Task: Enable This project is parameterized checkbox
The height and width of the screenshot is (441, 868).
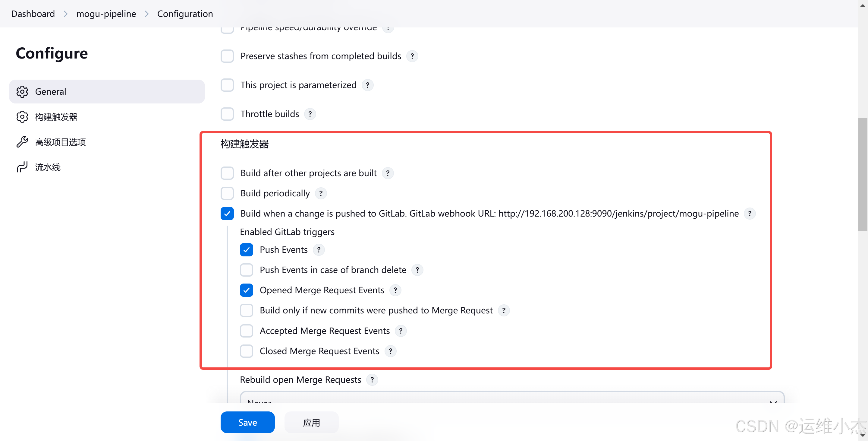Action: [227, 85]
